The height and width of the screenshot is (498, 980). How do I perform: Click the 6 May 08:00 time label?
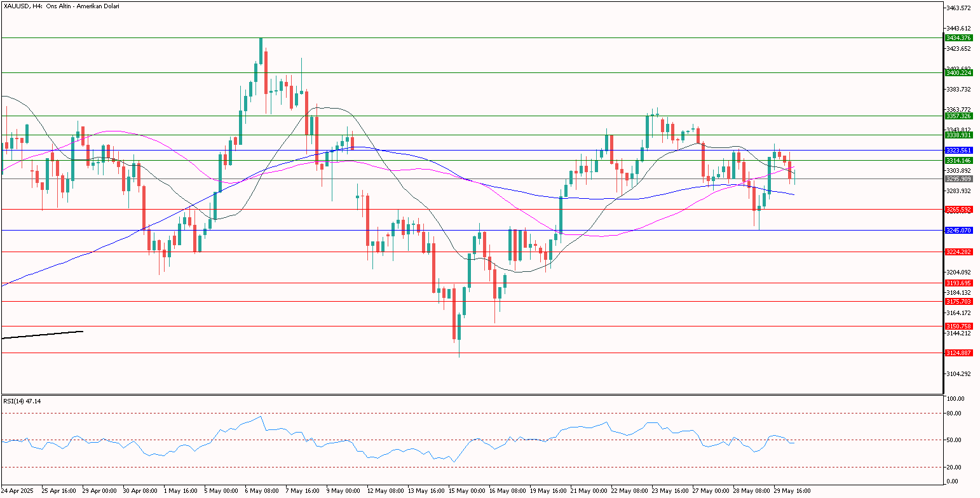(263, 491)
